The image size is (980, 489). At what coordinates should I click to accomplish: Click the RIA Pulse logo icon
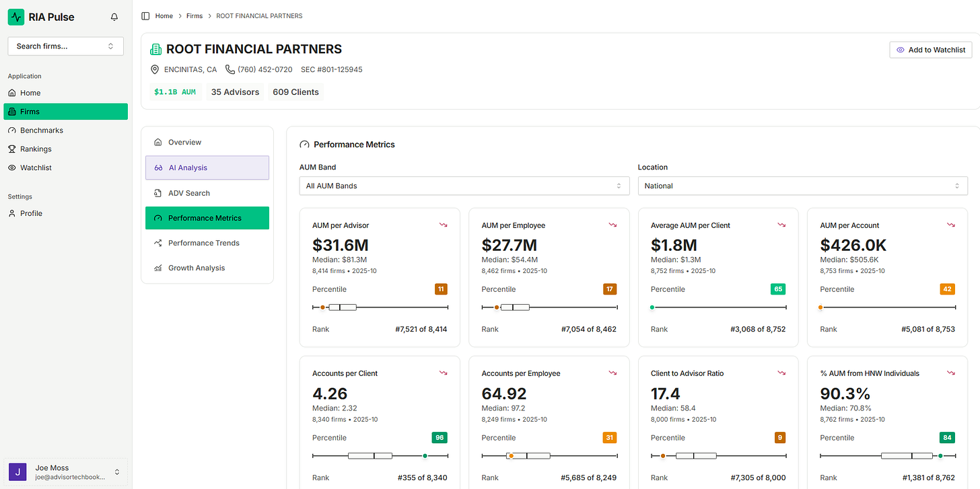[x=16, y=17]
